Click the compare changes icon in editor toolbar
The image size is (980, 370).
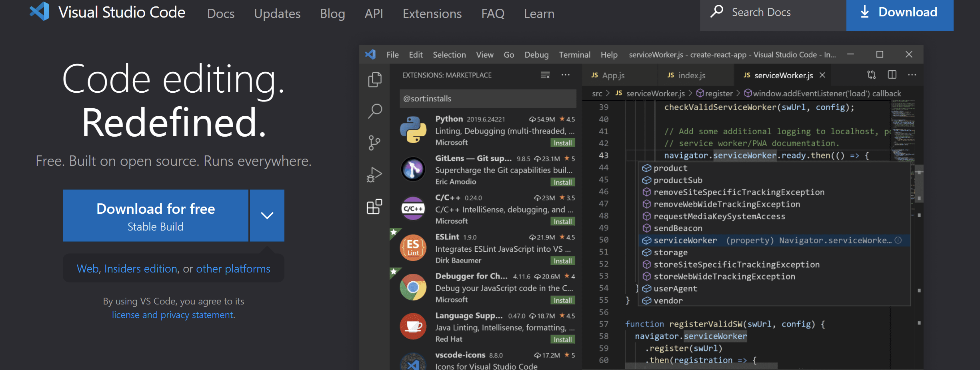(x=872, y=75)
